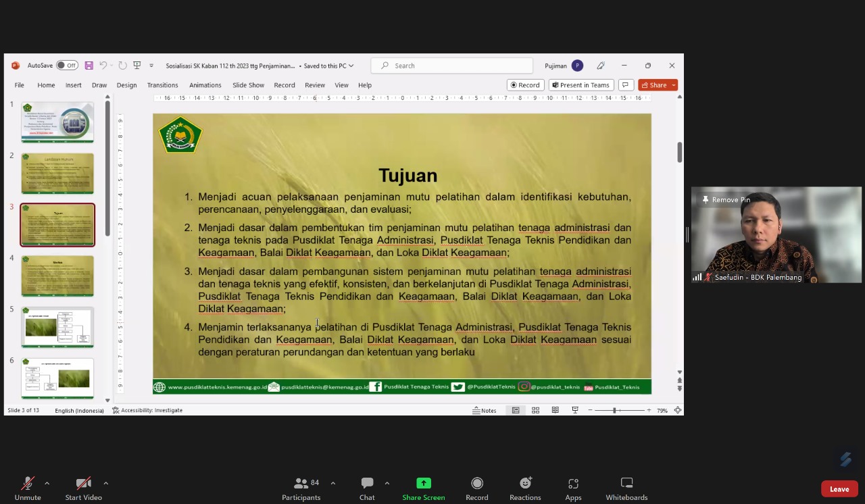Click the PowerPoint Search box
The image size is (865, 504).
point(451,66)
